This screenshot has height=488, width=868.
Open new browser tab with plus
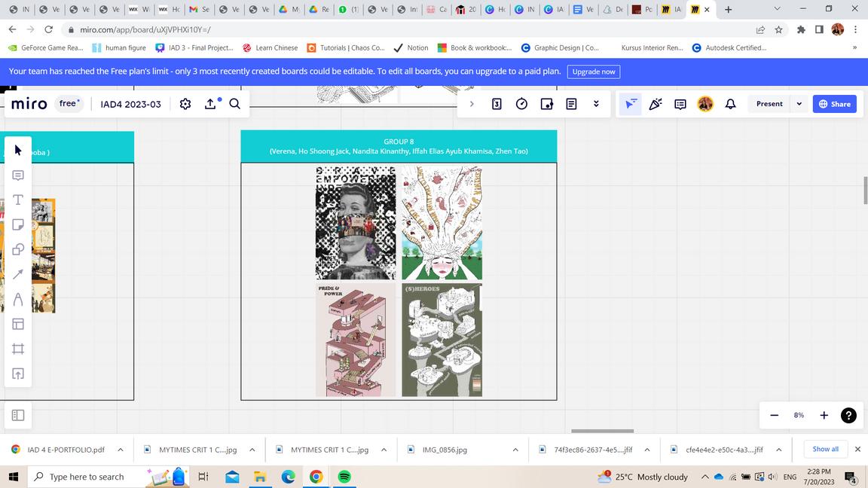[729, 9]
